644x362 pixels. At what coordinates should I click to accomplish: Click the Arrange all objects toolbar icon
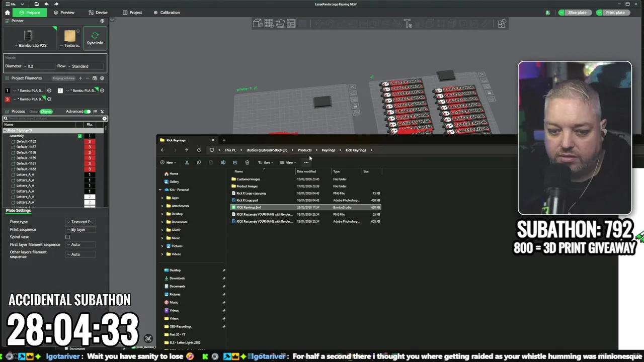coord(291,23)
